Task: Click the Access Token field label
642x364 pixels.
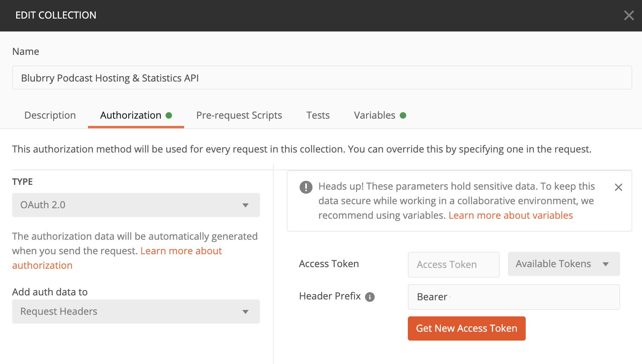Action: (x=329, y=264)
